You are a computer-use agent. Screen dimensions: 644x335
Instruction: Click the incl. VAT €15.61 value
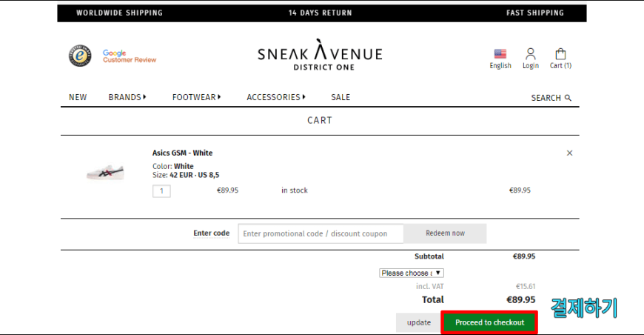pyautogui.click(x=526, y=287)
